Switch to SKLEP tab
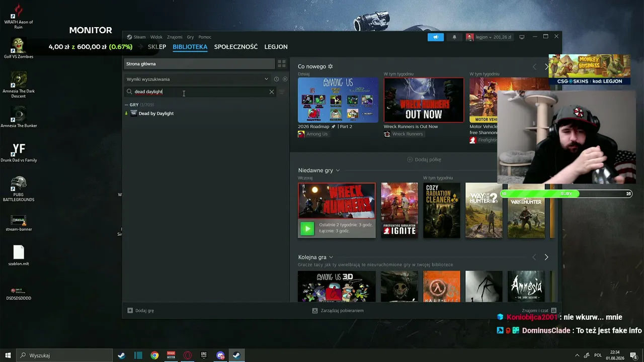This screenshot has height=362, width=644. (x=157, y=47)
